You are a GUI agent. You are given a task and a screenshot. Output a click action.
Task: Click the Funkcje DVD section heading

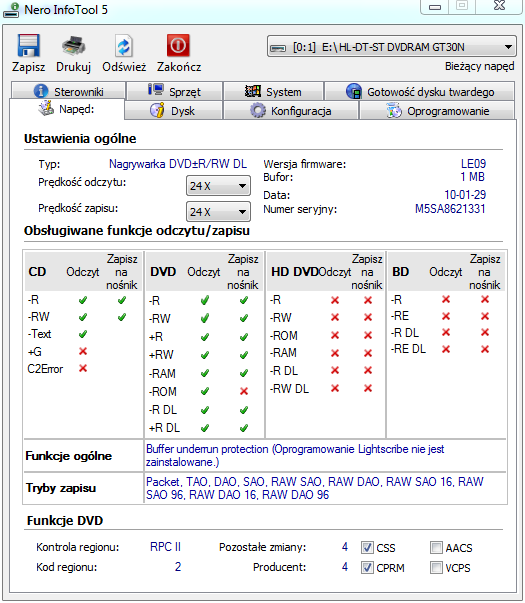pyautogui.click(x=65, y=520)
